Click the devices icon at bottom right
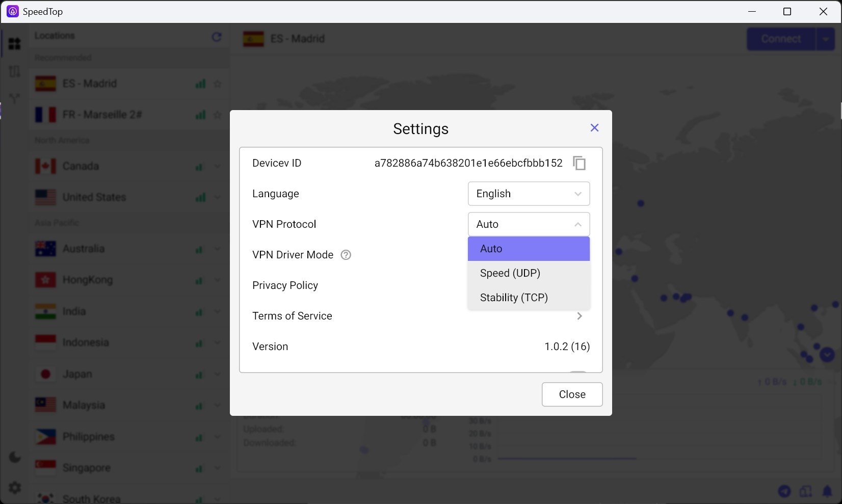Viewport: 842px width, 504px height. coord(805,491)
